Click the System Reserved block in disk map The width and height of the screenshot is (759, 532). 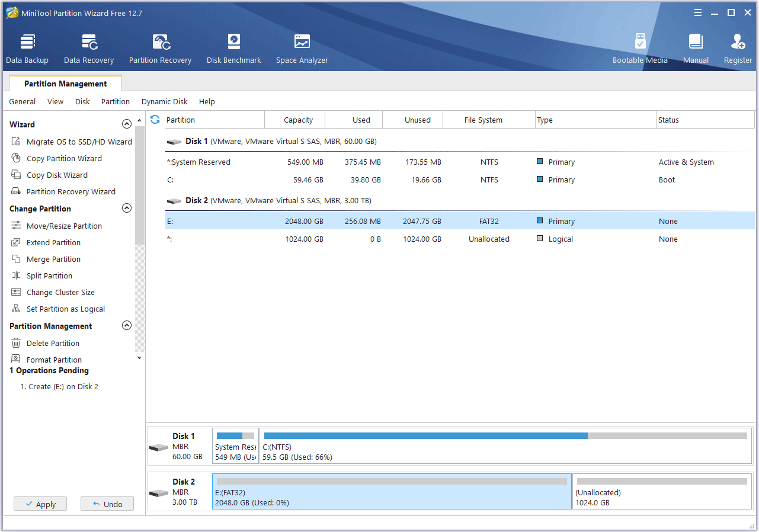point(235,446)
